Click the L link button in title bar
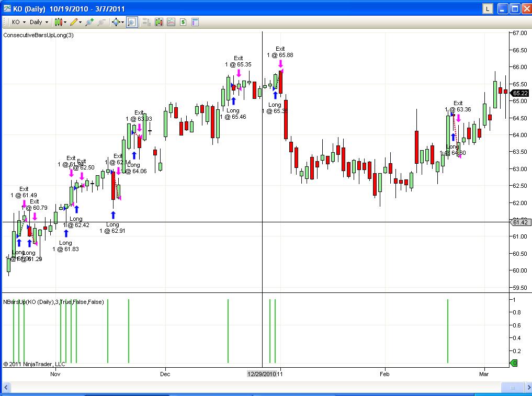This screenshot has height=396, width=532. click(x=488, y=9)
